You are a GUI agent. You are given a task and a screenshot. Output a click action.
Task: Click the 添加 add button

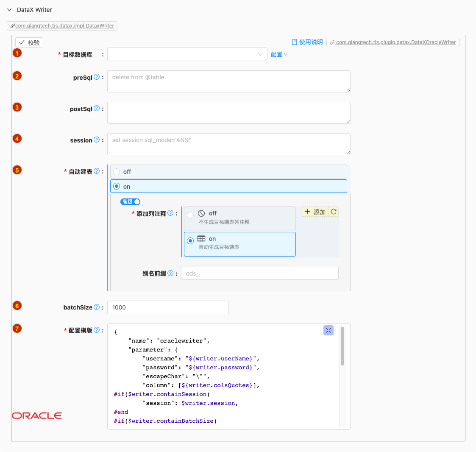coord(315,212)
